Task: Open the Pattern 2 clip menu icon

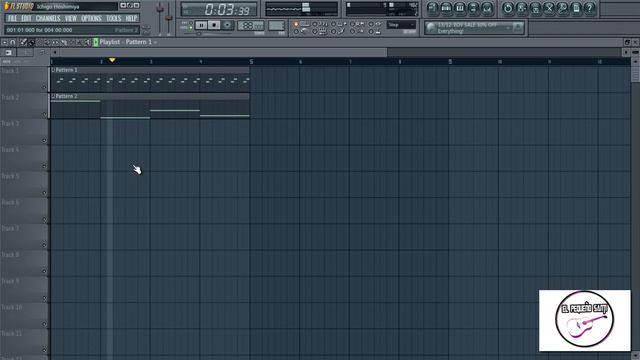Action: coord(53,96)
